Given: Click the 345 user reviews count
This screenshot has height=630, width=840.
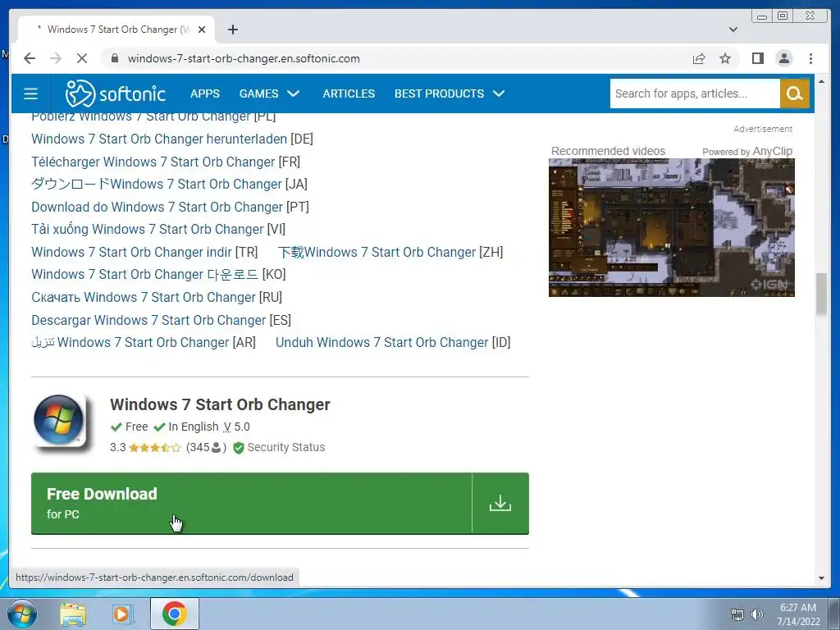Looking at the screenshot, I should 206,447.
